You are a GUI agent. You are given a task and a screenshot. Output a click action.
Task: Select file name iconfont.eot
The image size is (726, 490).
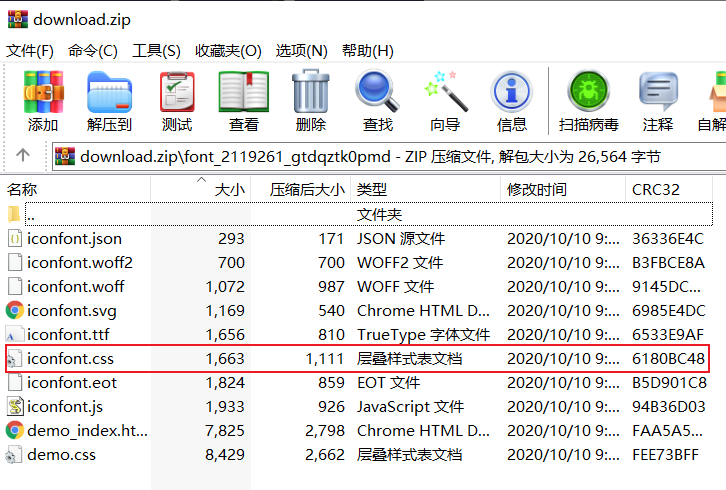coord(72,383)
